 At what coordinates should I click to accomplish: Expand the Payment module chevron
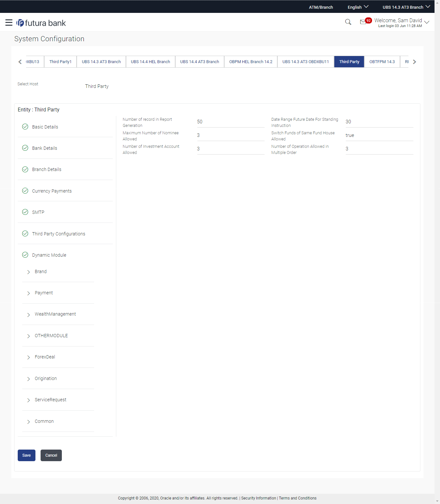click(x=28, y=293)
